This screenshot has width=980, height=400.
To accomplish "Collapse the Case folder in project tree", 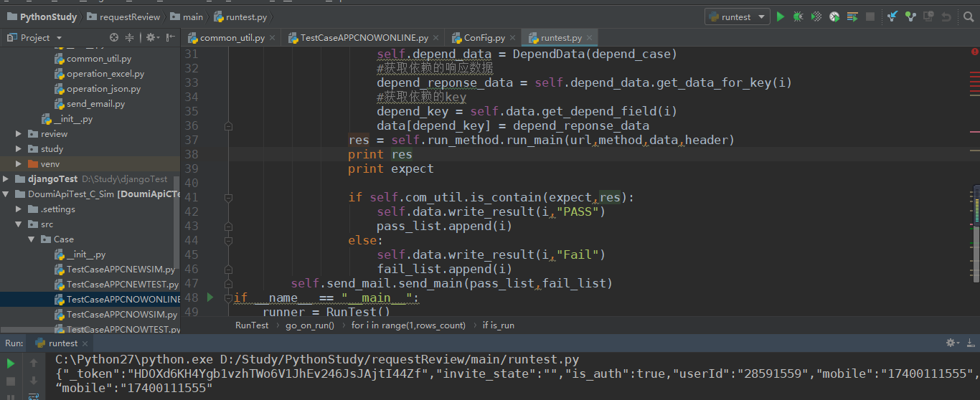I will click(x=32, y=239).
